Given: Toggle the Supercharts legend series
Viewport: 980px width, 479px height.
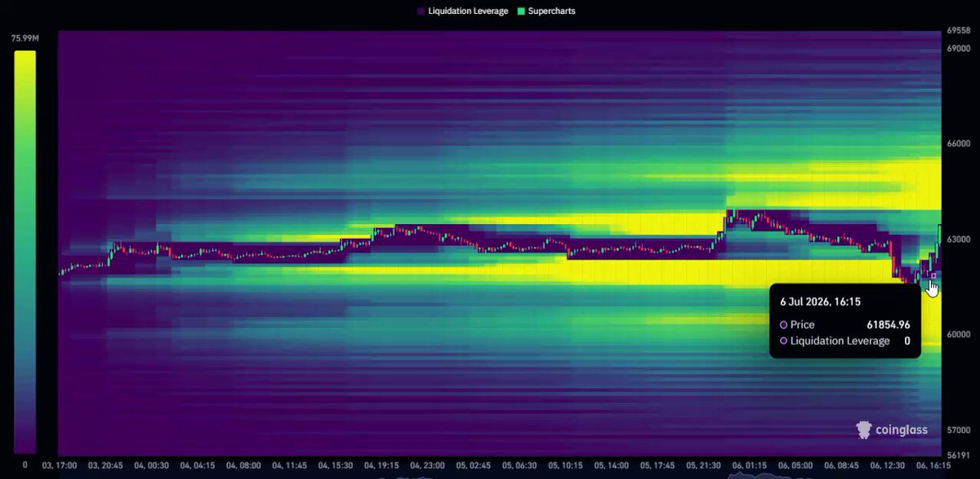Looking at the screenshot, I should click(546, 11).
